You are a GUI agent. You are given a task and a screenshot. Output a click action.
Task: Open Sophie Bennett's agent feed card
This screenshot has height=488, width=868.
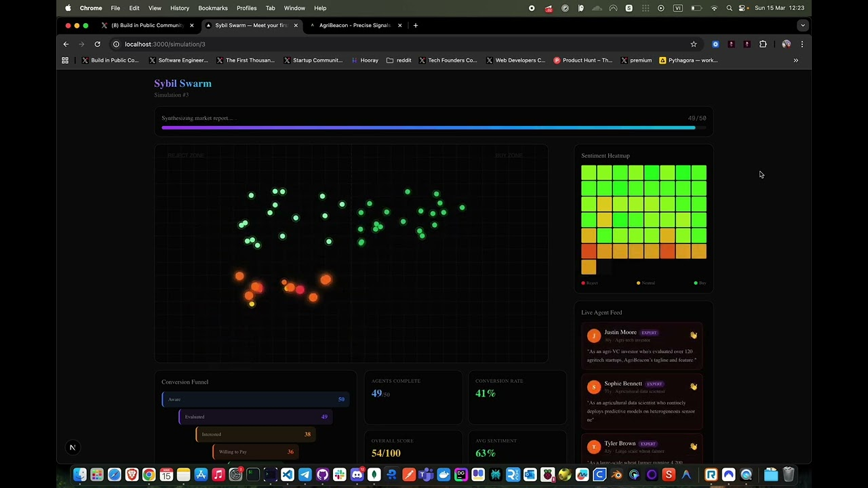(x=644, y=401)
